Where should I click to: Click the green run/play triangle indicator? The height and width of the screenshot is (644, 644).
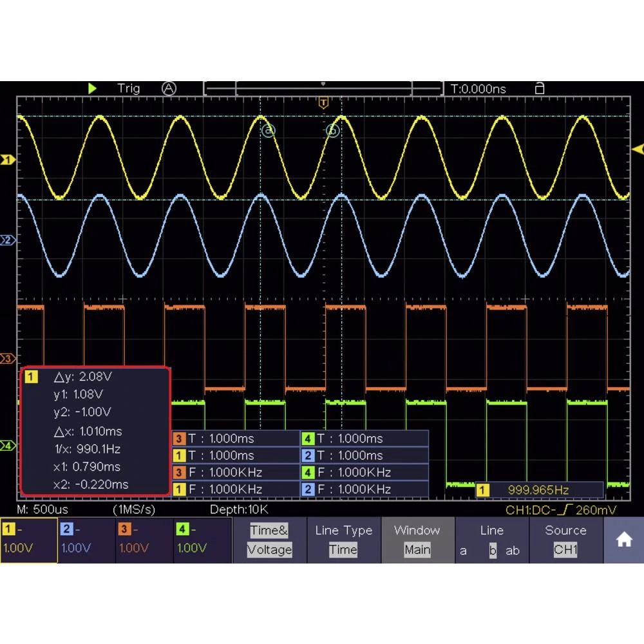pos(93,88)
